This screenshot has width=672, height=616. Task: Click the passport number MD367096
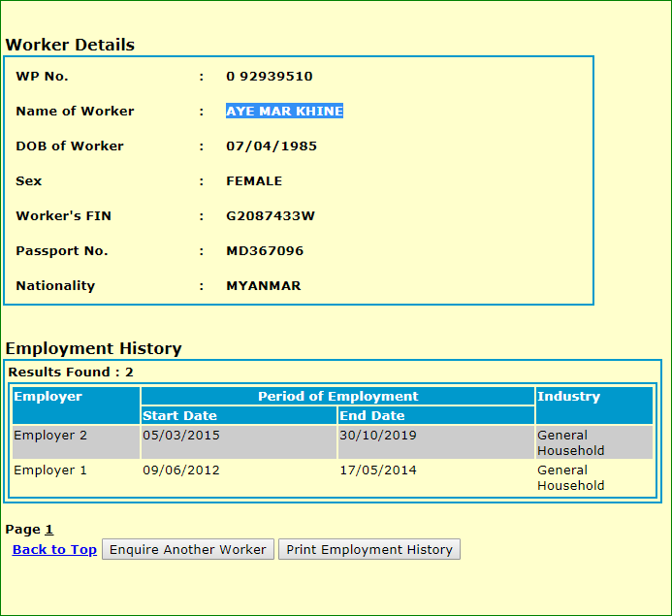point(264,251)
